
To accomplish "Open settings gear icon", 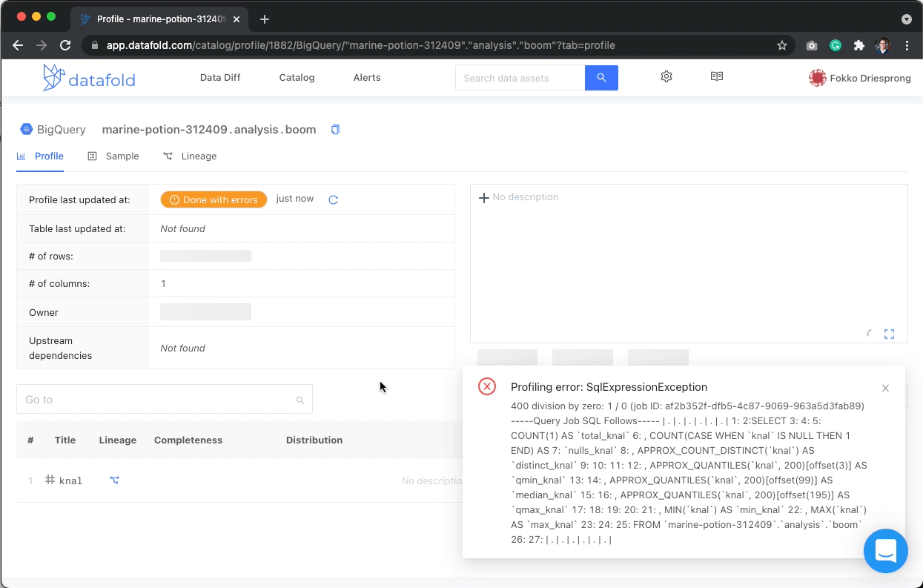I will (x=666, y=76).
